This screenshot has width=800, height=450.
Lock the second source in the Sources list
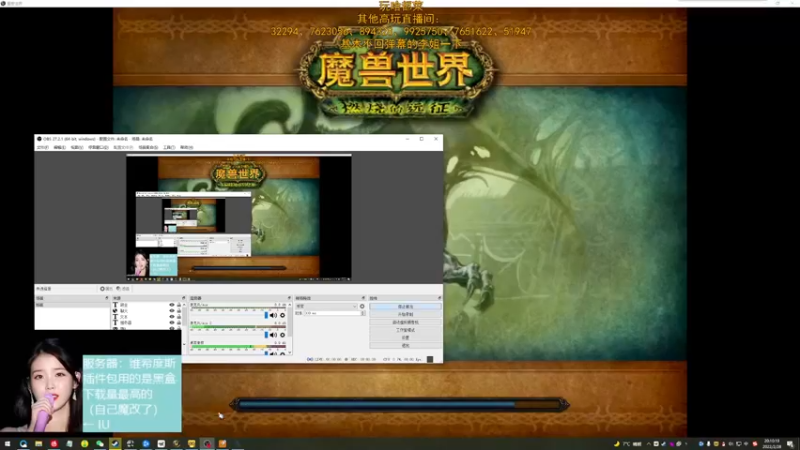[x=179, y=311]
